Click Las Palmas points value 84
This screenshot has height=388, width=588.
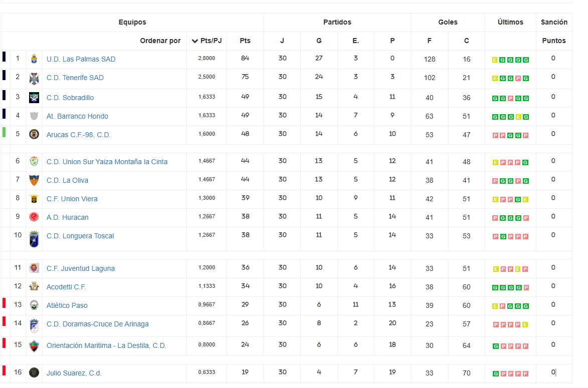(x=245, y=59)
